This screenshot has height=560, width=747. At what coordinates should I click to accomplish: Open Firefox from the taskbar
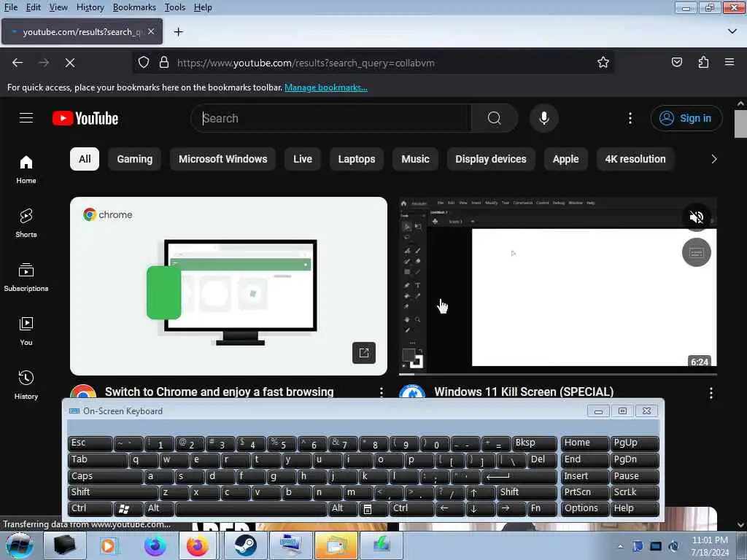click(x=198, y=545)
